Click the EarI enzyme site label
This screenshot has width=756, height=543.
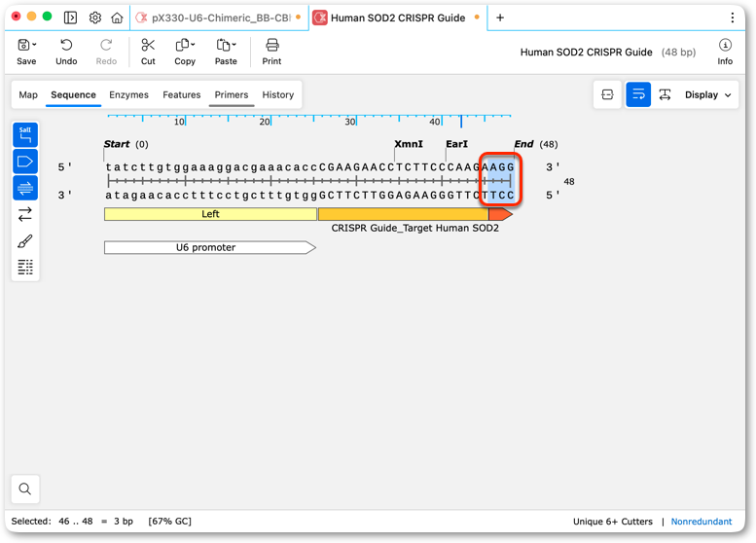[x=456, y=144]
